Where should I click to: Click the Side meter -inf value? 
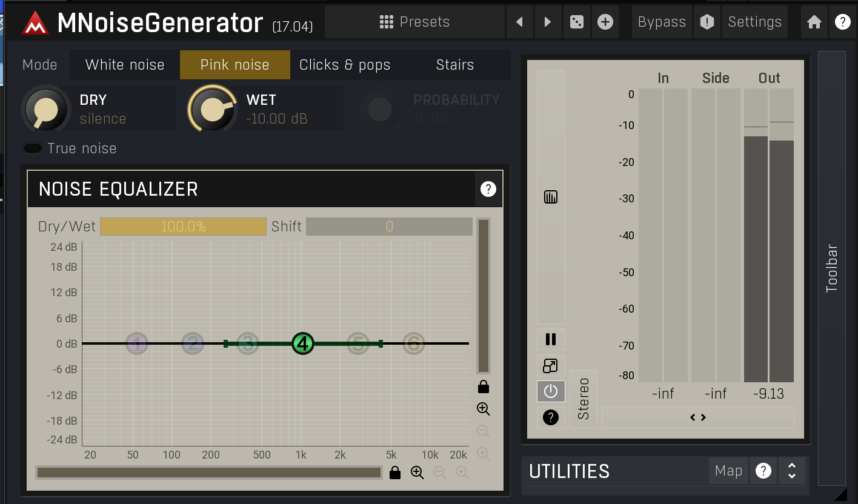tap(716, 394)
